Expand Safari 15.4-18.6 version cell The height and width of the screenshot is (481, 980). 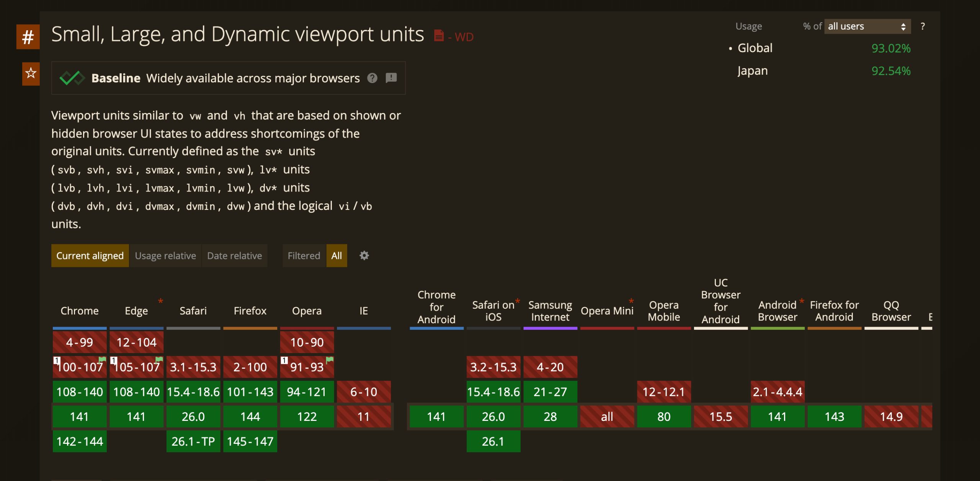[x=193, y=392]
